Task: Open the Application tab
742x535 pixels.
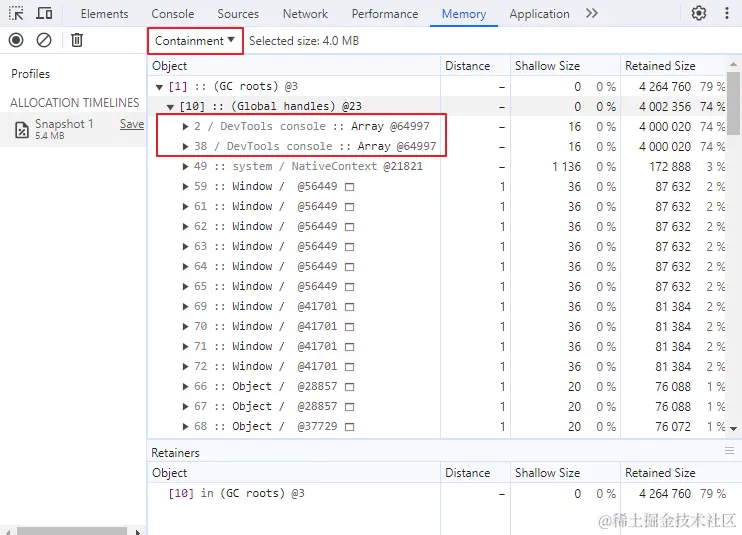Action: pos(539,14)
